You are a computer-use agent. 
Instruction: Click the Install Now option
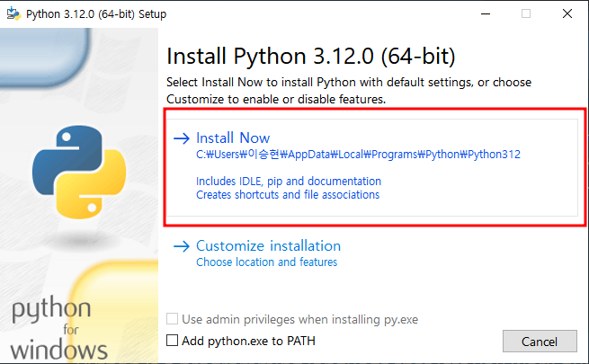coord(372,167)
